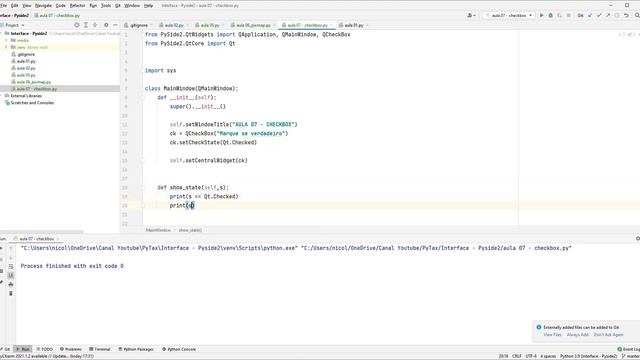Click the print icon in Run console gutter
Image resolution: width=640 pixels, height=360 pixels.
(x=11, y=284)
